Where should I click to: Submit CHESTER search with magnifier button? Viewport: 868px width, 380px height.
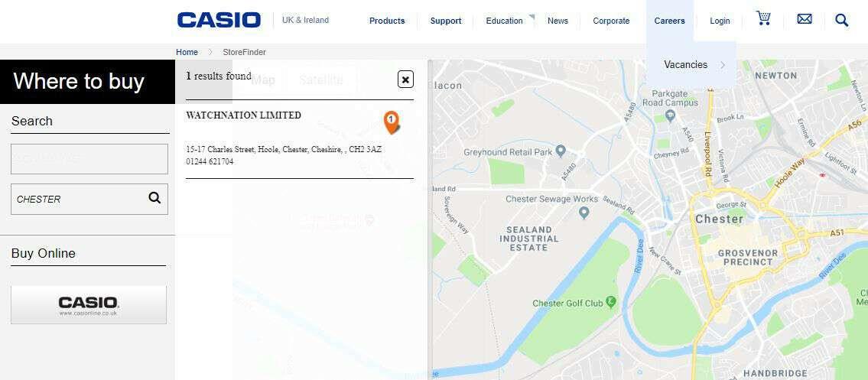pyautogui.click(x=154, y=198)
